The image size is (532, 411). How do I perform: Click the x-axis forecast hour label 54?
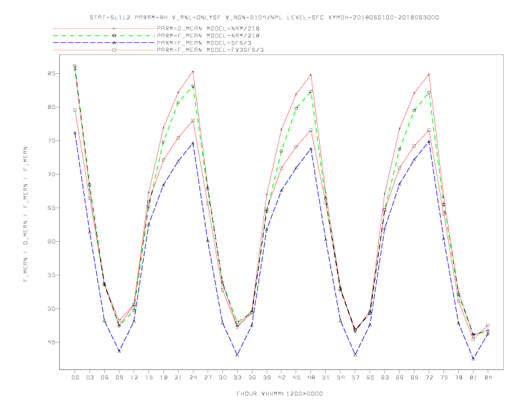(341, 377)
